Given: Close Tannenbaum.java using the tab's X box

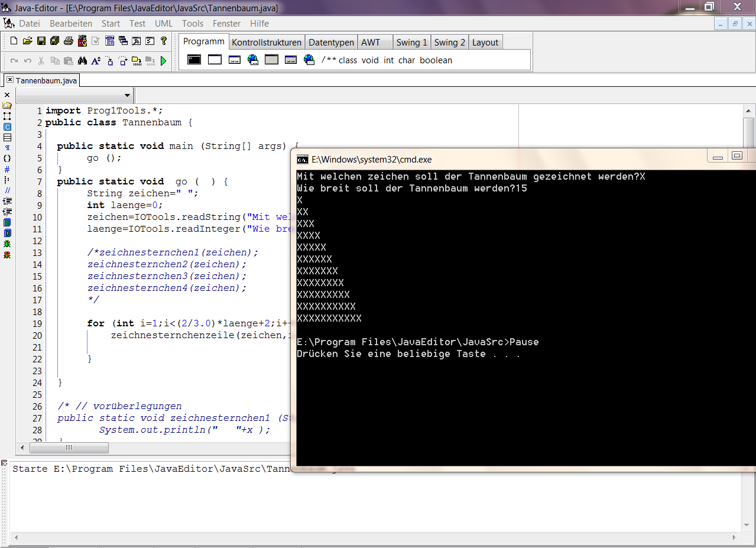Looking at the screenshot, I should (10, 80).
